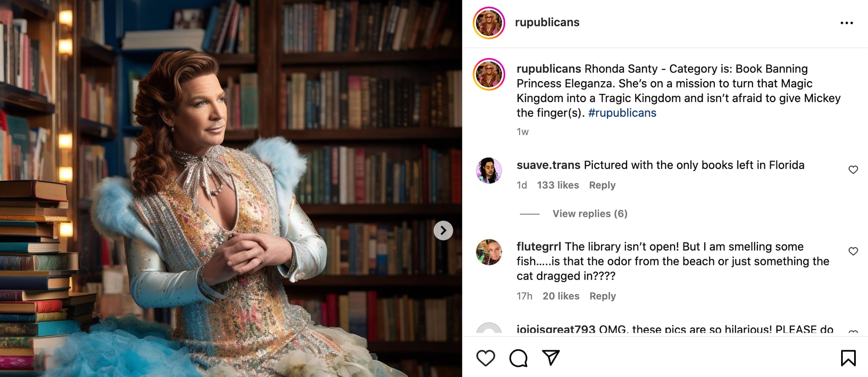Like flutegrrl comment heart

tap(853, 251)
